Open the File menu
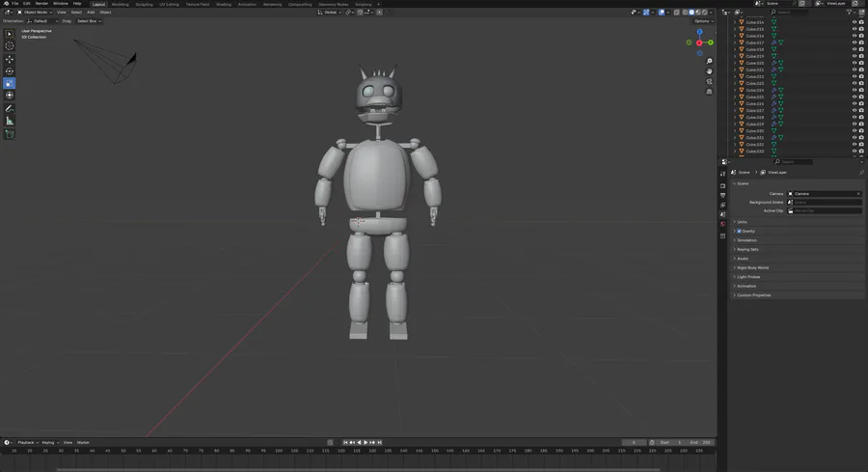 pos(14,3)
